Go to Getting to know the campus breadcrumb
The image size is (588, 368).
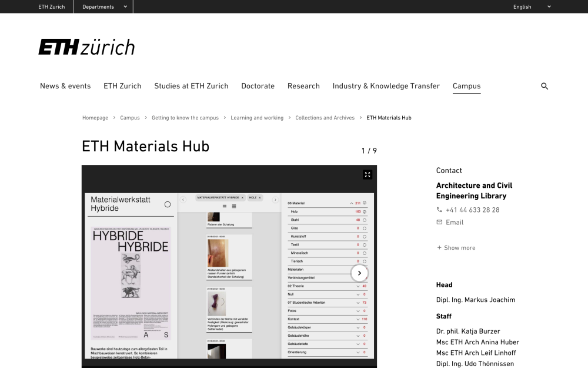[185, 118]
